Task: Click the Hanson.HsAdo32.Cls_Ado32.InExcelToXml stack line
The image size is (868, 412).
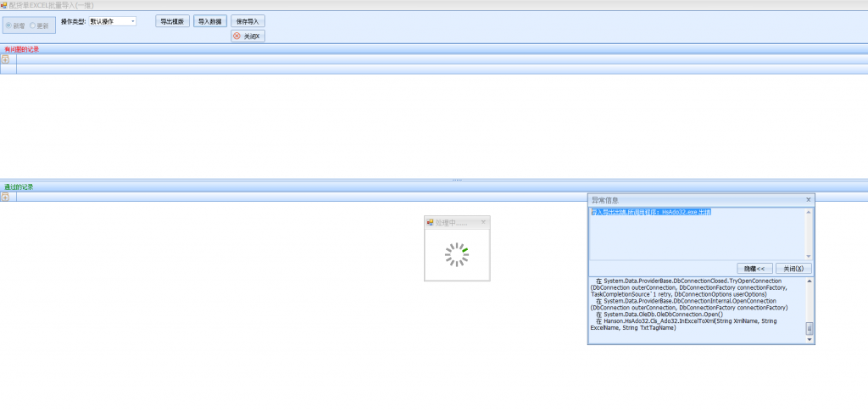Action: 684,325
